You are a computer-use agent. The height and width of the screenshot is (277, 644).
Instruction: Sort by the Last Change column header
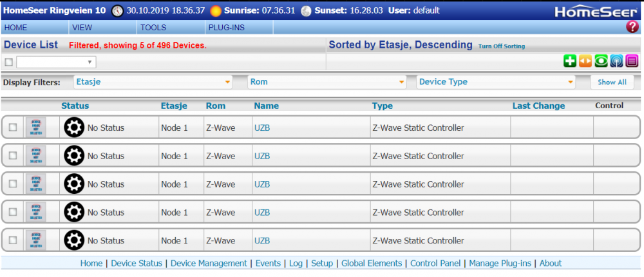point(538,106)
